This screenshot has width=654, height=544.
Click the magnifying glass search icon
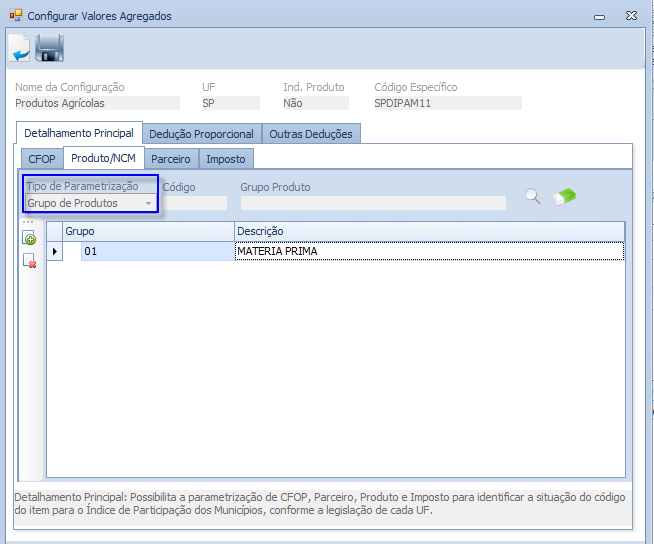533,196
